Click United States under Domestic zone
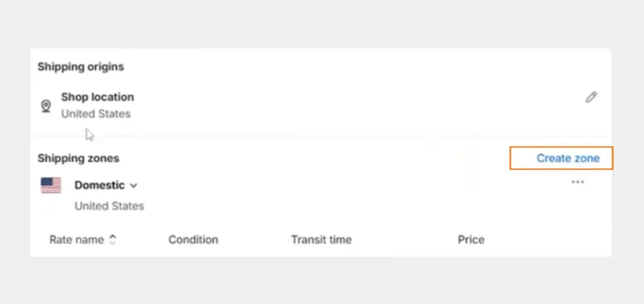This screenshot has height=304, width=644. tap(109, 206)
